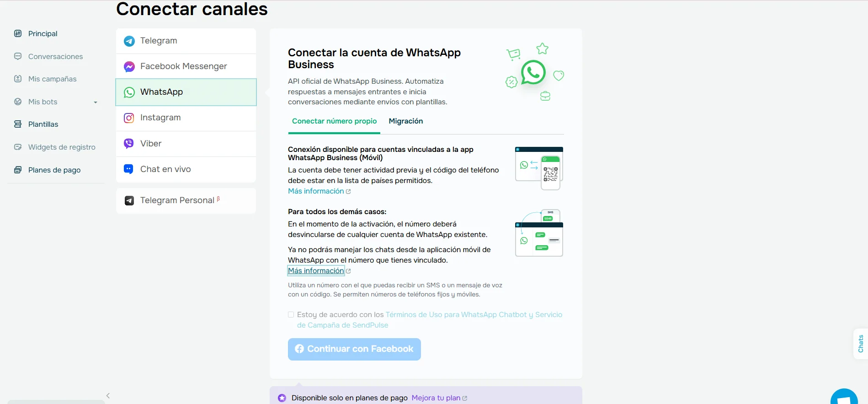Click Continuar con Facebook button
The width and height of the screenshot is (868, 404).
click(354, 349)
